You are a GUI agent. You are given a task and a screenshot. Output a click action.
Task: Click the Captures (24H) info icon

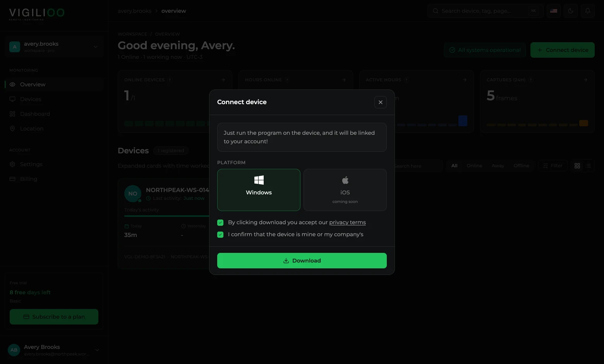pyautogui.click(x=530, y=80)
